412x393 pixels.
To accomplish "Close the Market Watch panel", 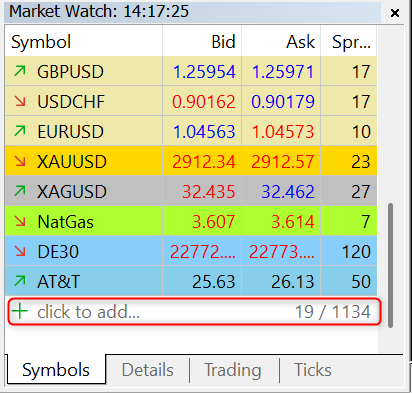I will click(x=395, y=13).
